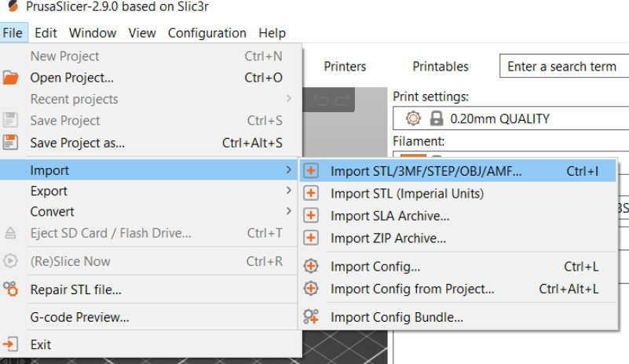Click the (Re)Slice Now play icon
The width and height of the screenshot is (629, 364).
[10, 261]
